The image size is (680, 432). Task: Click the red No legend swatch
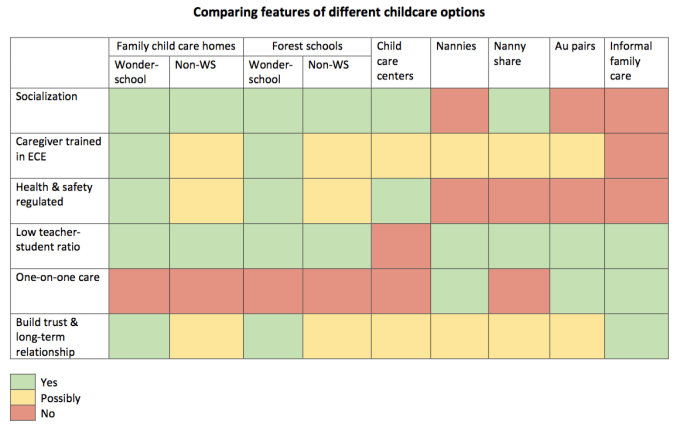tap(24, 412)
